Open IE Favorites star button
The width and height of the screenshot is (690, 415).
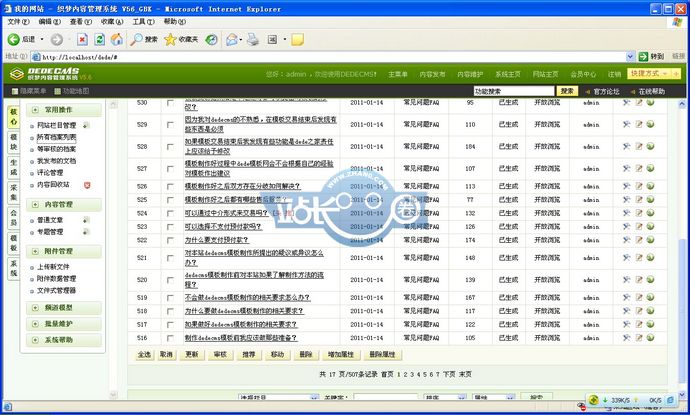pos(181,40)
